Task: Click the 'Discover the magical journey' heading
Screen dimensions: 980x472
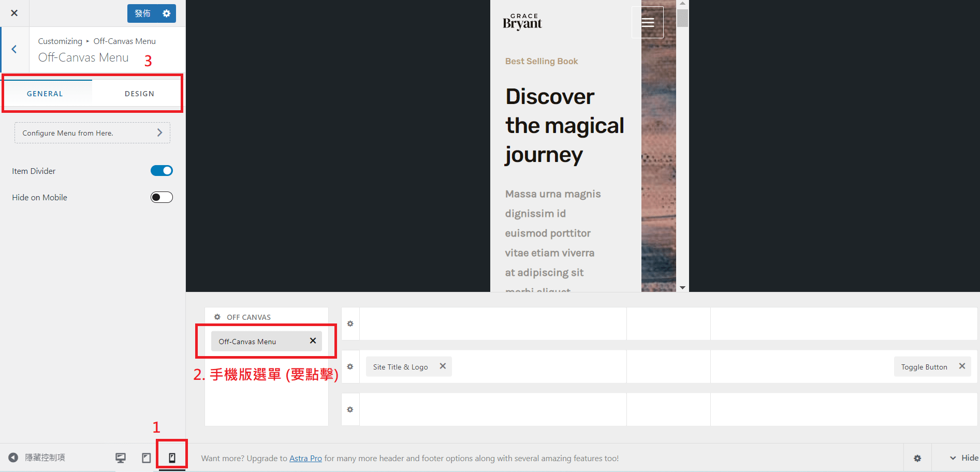Action: click(x=565, y=126)
